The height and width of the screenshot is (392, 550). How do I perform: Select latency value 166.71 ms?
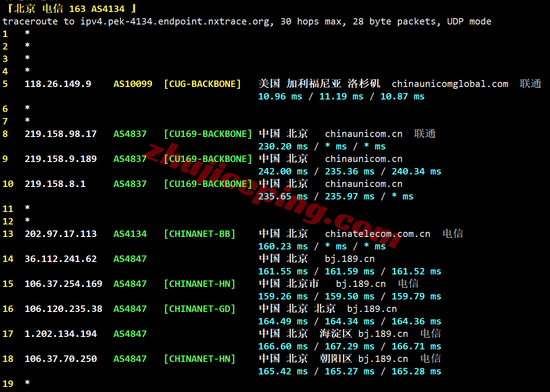pos(417,347)
